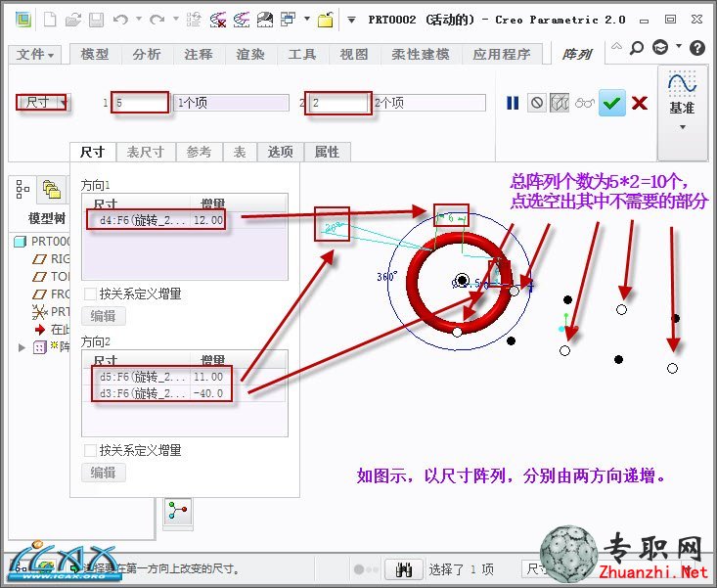717x588 pixels.
Task: Click the 编辑 button under 方向2
Action: pyautogui.click(x=104, y=473)
